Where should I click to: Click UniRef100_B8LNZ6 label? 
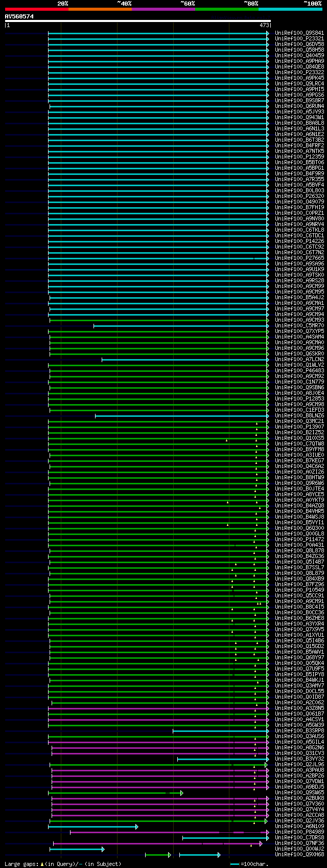click(299, 415)
